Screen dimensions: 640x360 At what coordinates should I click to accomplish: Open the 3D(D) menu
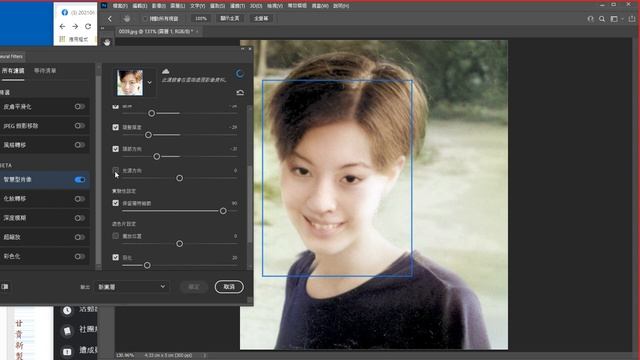click(256, 6)
